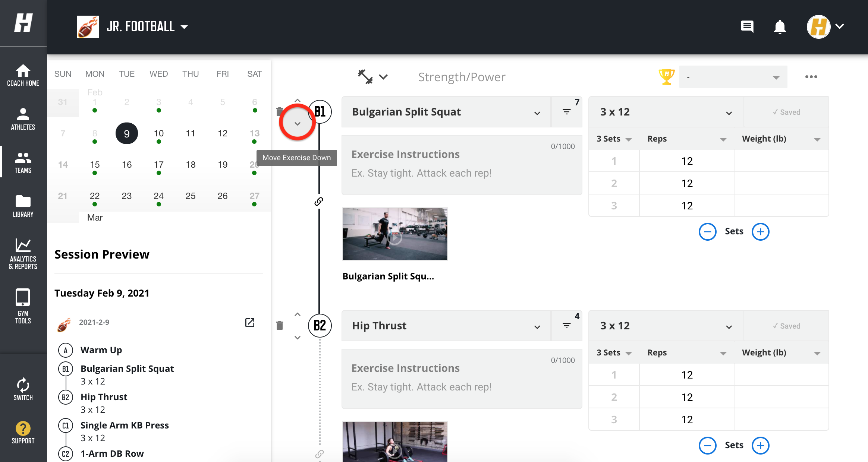Click Warm Up in session preview

click(x=101, y=350)
